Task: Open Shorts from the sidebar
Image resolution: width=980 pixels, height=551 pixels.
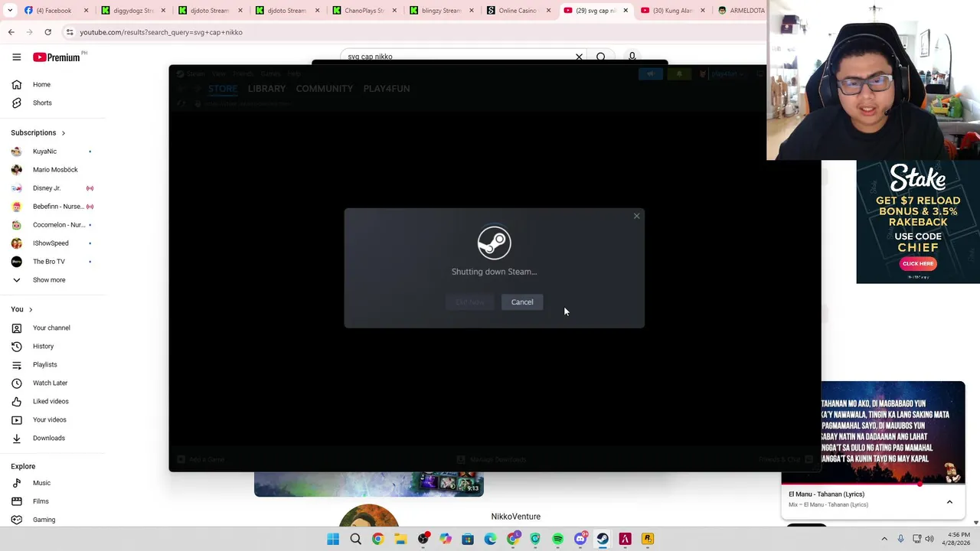Action: [42, 103]
